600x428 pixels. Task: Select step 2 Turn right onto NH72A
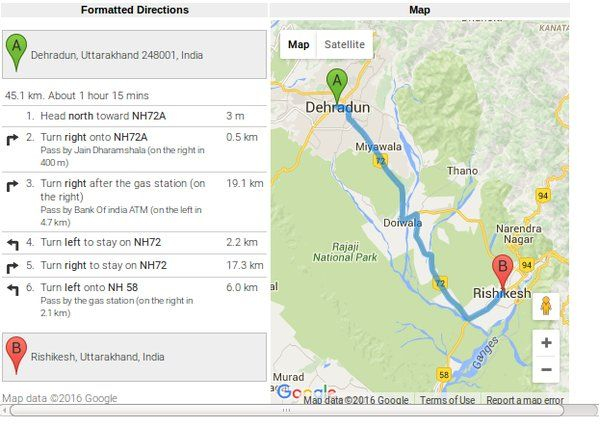pos(134,150)
